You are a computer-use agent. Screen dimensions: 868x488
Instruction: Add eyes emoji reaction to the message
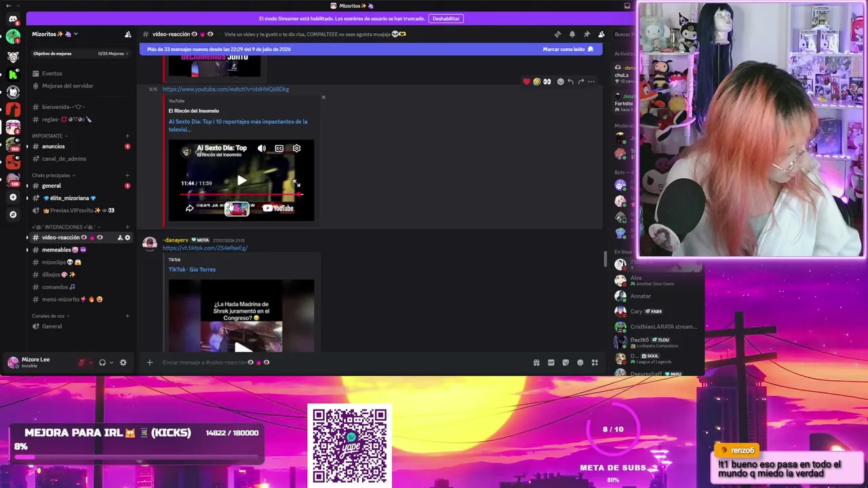pos(547,81)
